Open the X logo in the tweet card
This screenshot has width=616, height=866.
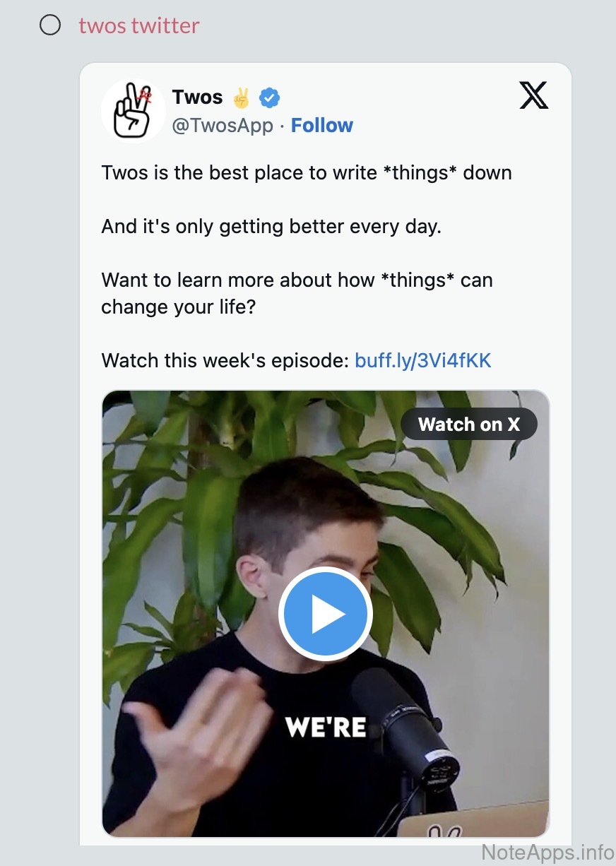tap(534, 95)
